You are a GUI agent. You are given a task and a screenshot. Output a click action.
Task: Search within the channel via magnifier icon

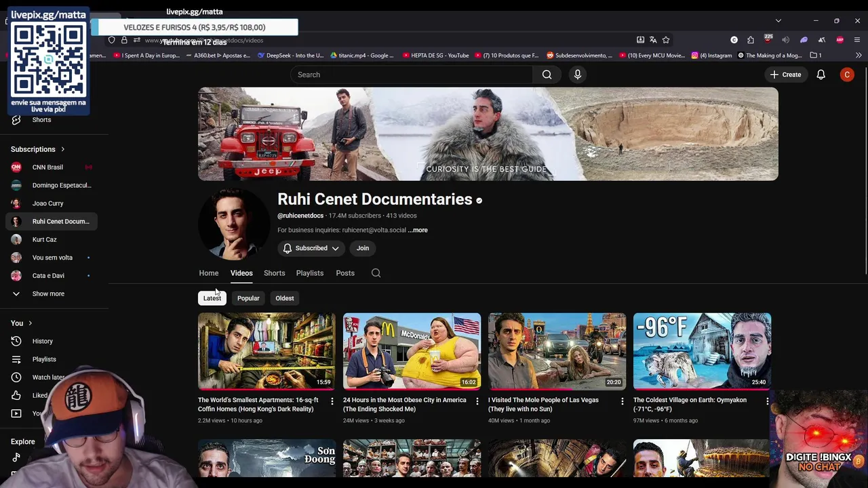point(376,273)
